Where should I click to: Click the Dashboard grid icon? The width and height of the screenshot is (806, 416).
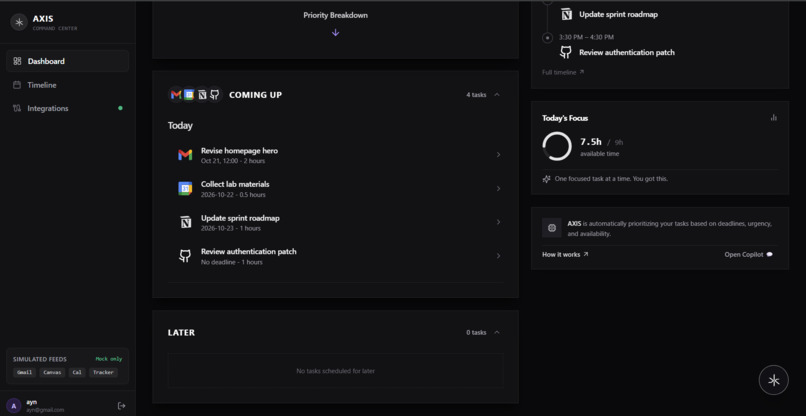pyautogui.click(x=17, y=61)
